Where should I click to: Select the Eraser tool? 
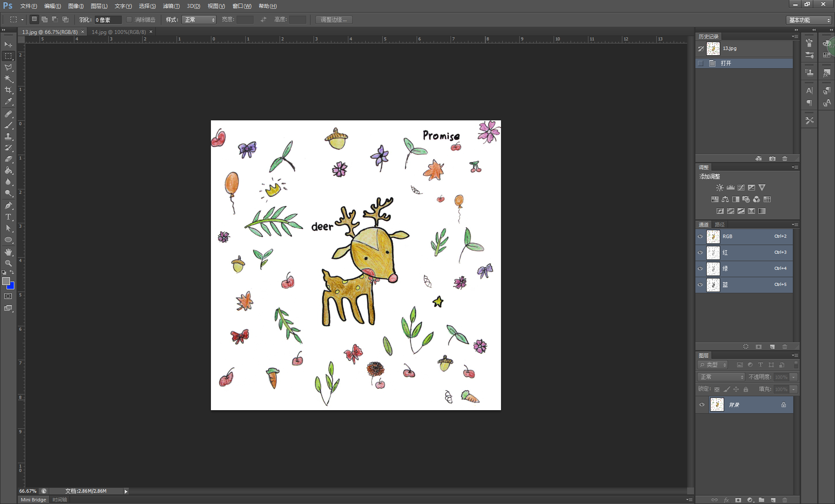pos(8,159)
